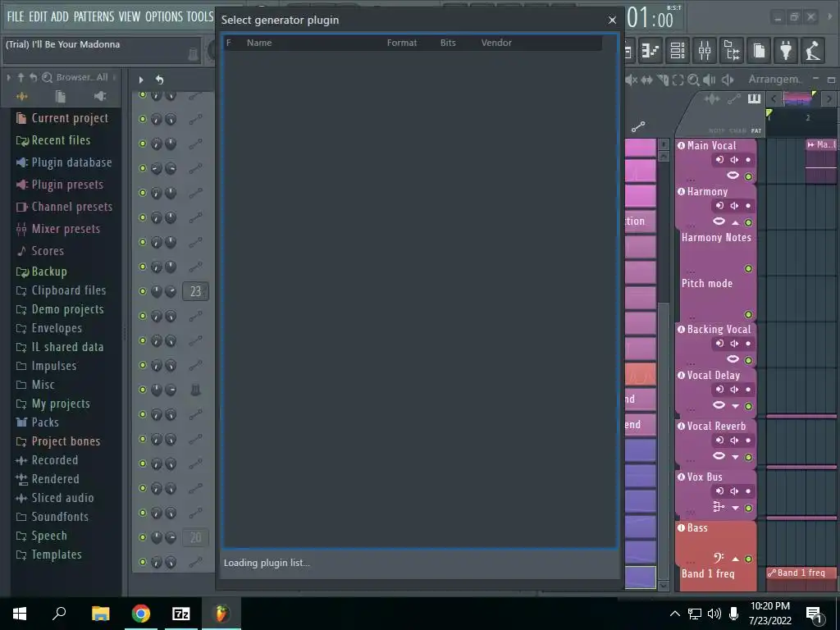Focus pattern clips piano icon in playlist
This screenshot has height=630, width=840.
point(754,98)
